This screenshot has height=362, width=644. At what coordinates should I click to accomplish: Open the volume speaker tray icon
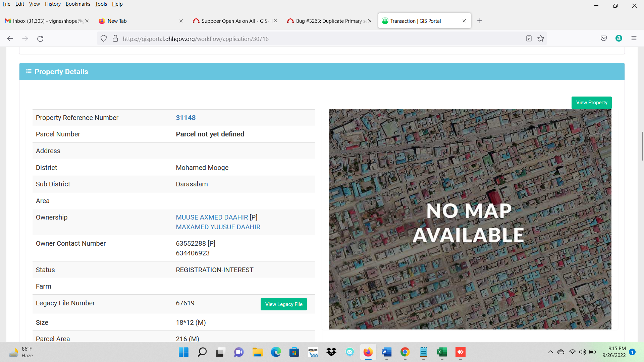tap(583, 352)
